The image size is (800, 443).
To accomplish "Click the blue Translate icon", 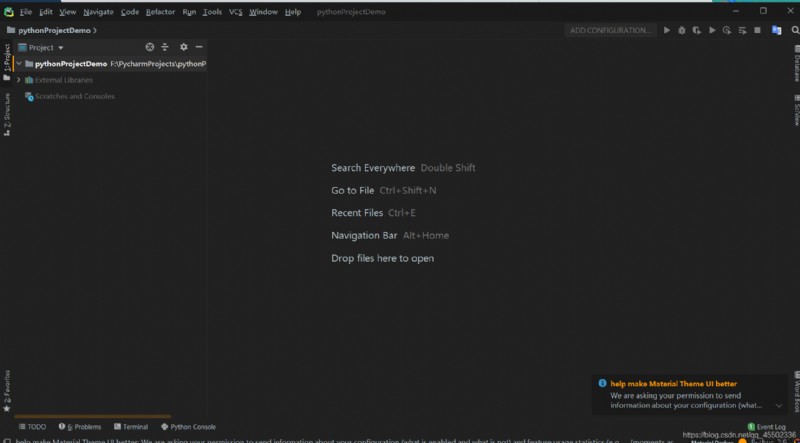I will [x=777, y=30].
